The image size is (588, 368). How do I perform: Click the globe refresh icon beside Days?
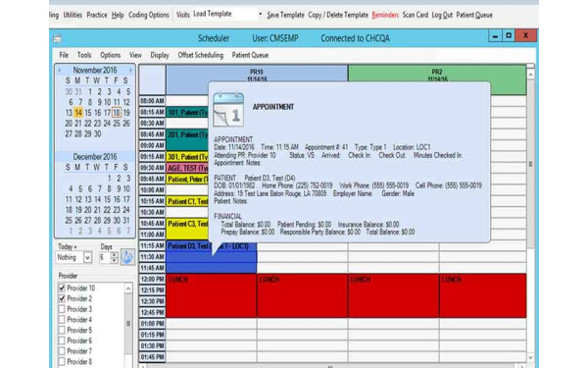127,257
